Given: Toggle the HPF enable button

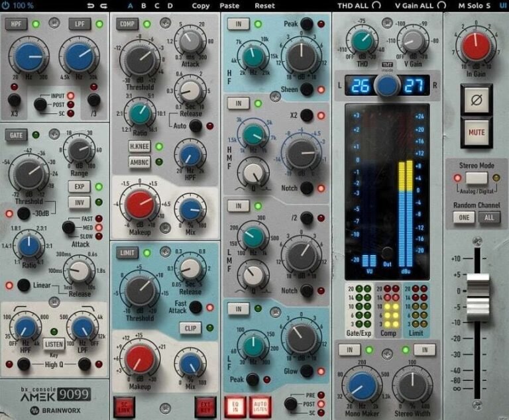Looking at the screenshot, I should point(16,24).
